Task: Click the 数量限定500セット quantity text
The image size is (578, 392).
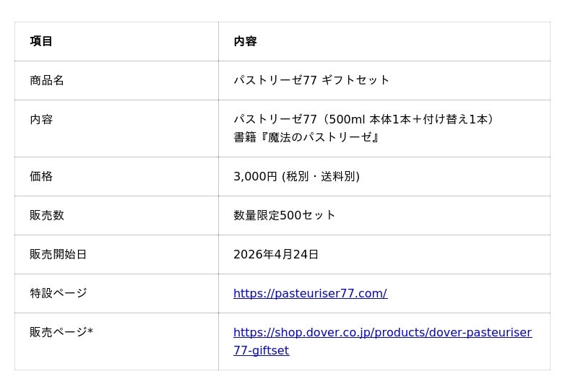Action: tap(285, 215)
